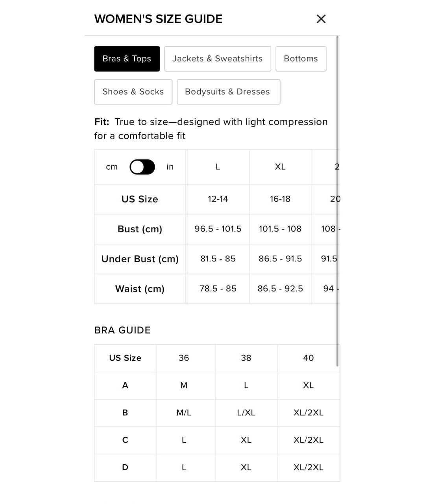This screenshot has height=504, width=425.
Task: Select the Bras & Tops tab
Action: [x=127, y=59]
